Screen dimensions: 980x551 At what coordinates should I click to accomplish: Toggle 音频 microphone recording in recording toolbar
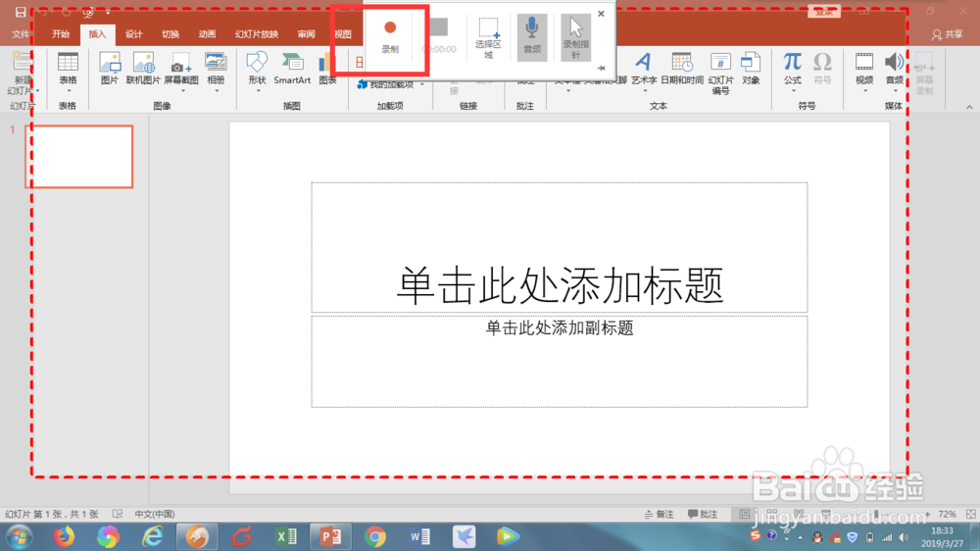pyautogui.click(x=532, y=37)
